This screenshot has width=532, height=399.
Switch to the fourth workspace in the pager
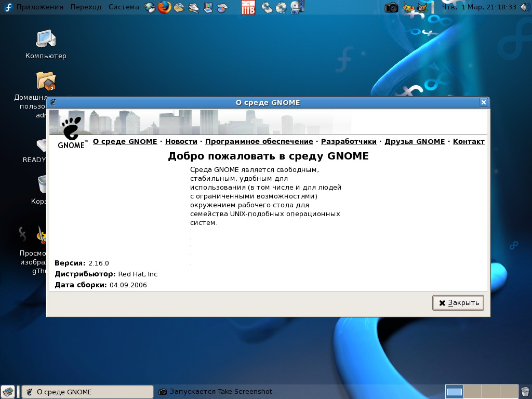[x=509, y=392]
